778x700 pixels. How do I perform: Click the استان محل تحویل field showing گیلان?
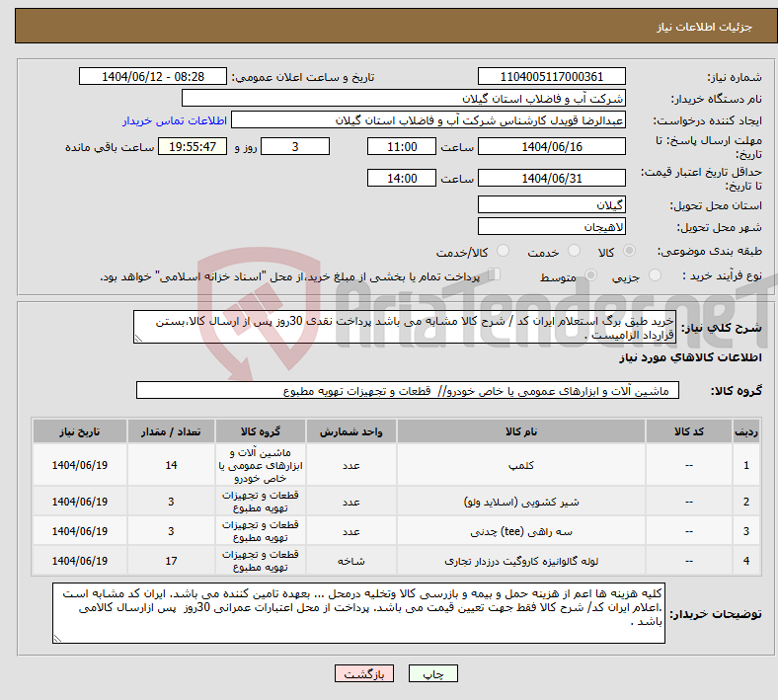pos(551,204)
